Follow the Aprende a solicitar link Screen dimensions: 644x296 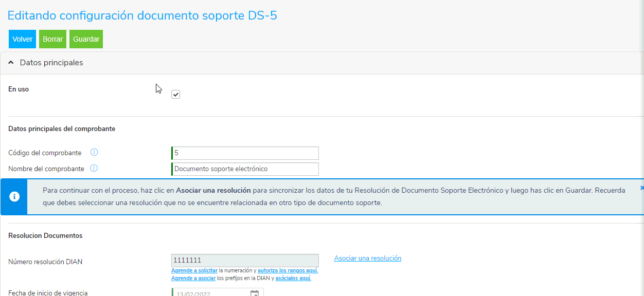(x=194, y=270)
